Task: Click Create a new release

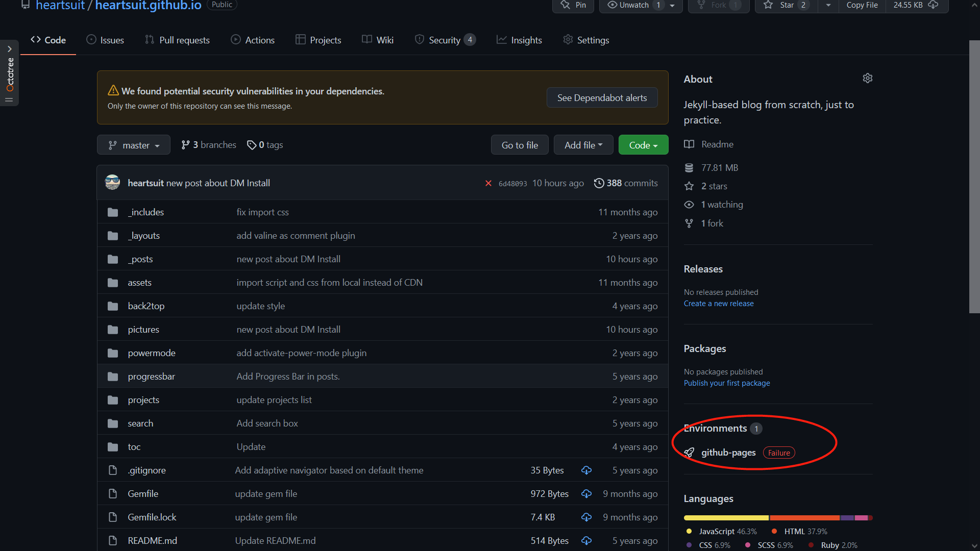Action: point(719,304)
